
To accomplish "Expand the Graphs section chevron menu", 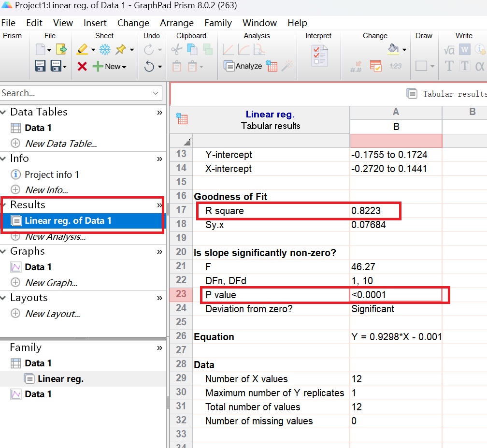I will pos(159,251).
